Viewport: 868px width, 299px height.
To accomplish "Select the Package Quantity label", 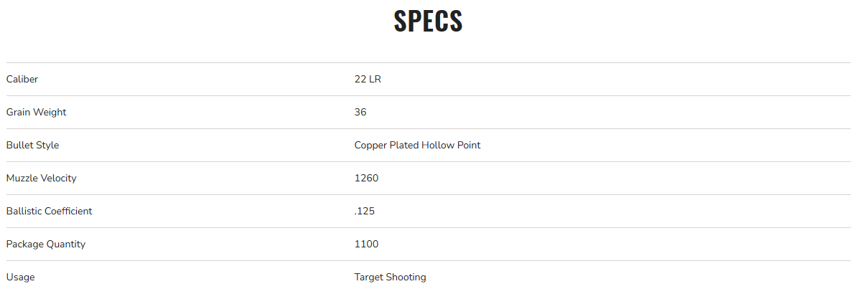I will [x=45, y=245].
